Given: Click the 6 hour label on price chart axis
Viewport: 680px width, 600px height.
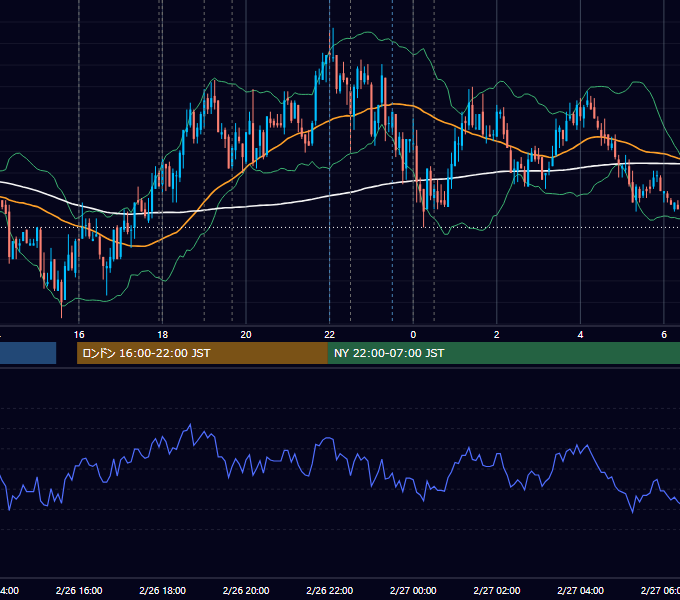Looking at the screenshot, I should click(x=664, y=335).
